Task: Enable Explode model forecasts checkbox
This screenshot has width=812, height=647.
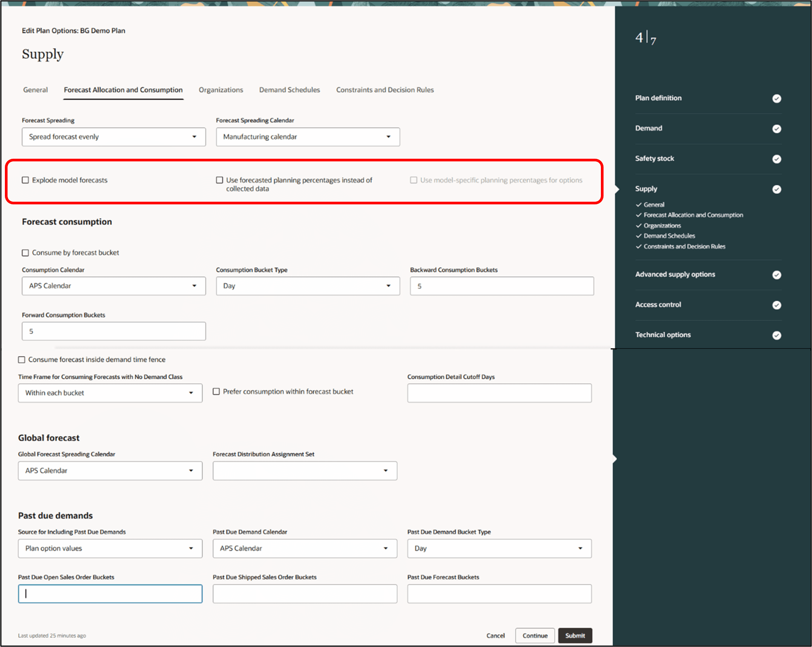Action: 25,180
